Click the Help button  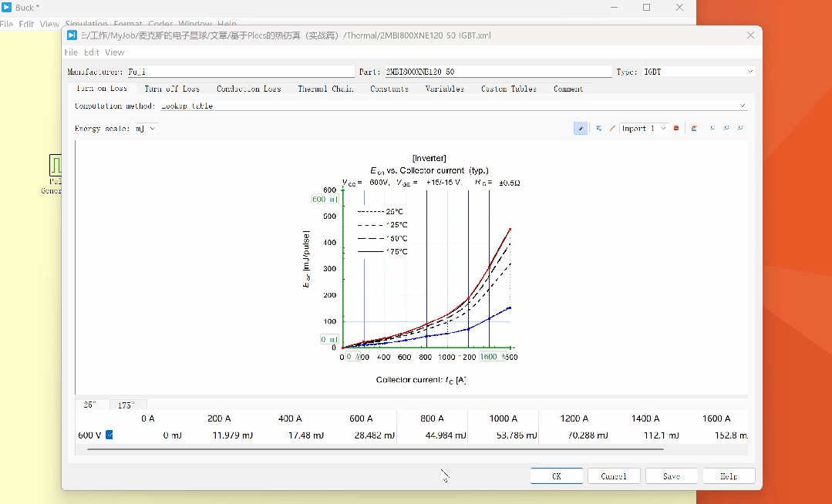tap(729, 476)
